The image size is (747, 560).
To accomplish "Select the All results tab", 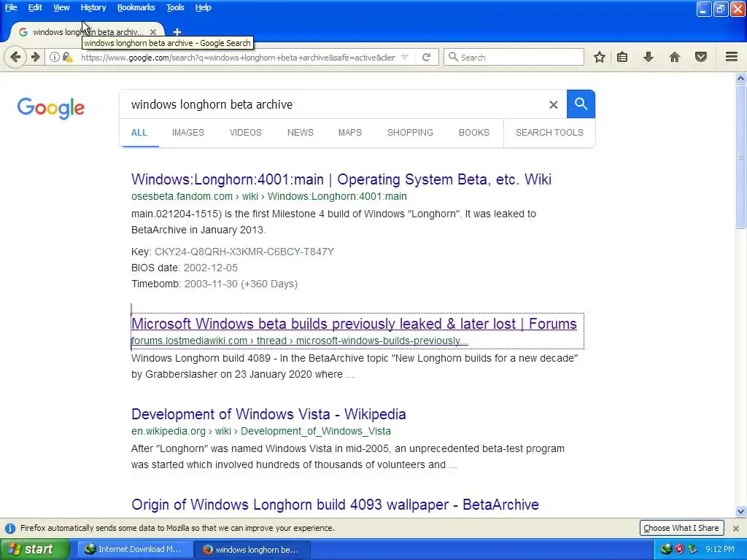I will point(139,133).
